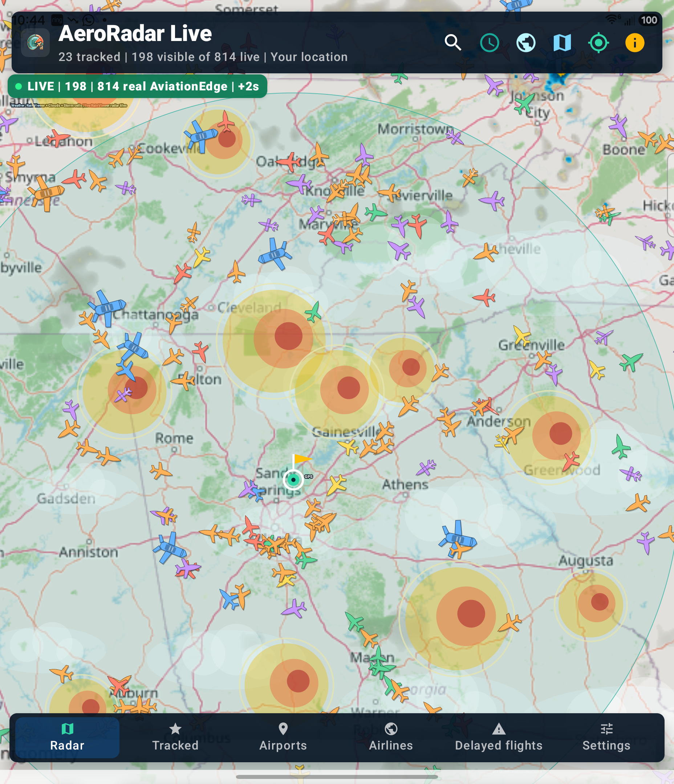Image resolution: width=674 pixels, height=784 pixels.
Task: Select blue plane west of Maryville
Action: click(275, 254)
